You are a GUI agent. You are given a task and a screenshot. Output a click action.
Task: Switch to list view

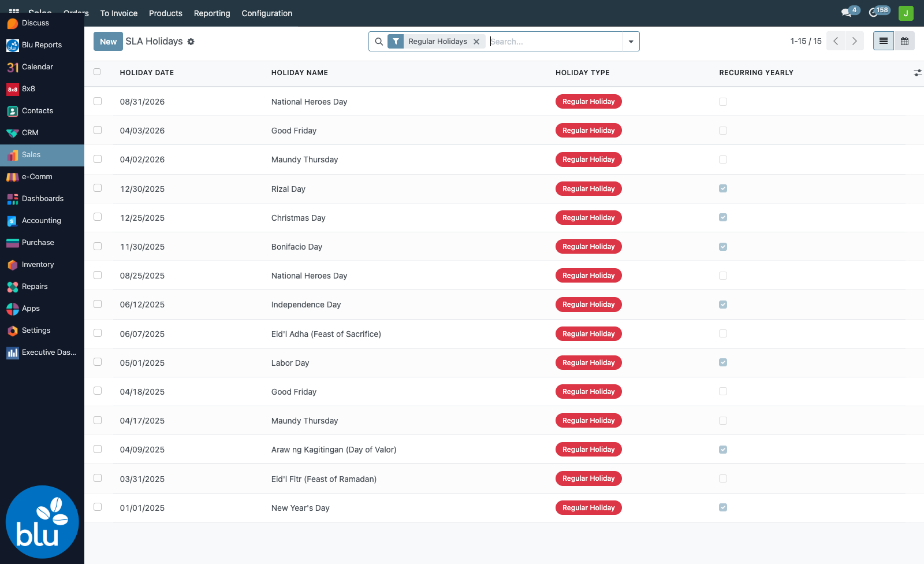point(884,41)
